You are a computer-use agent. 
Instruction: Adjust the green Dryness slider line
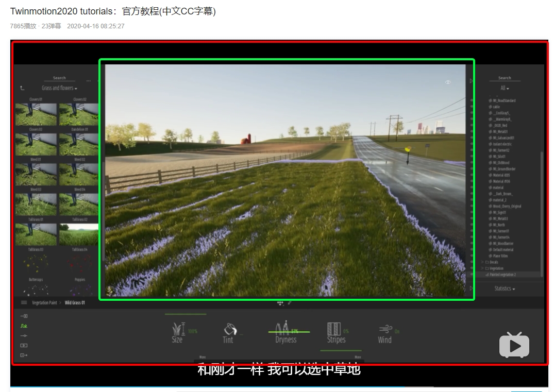point(289,332)
